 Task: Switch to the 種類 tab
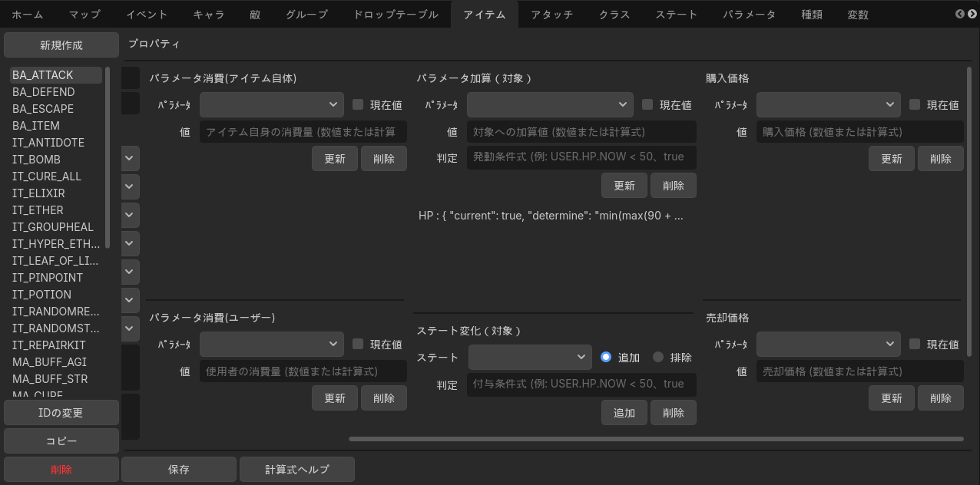click(x=812, y=15)
